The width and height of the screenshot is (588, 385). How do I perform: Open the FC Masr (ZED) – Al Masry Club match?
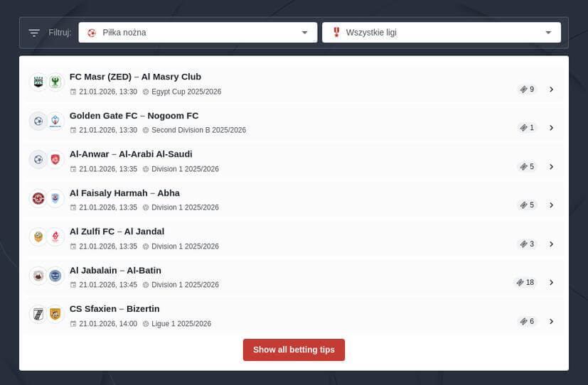(x=135, y=77)
